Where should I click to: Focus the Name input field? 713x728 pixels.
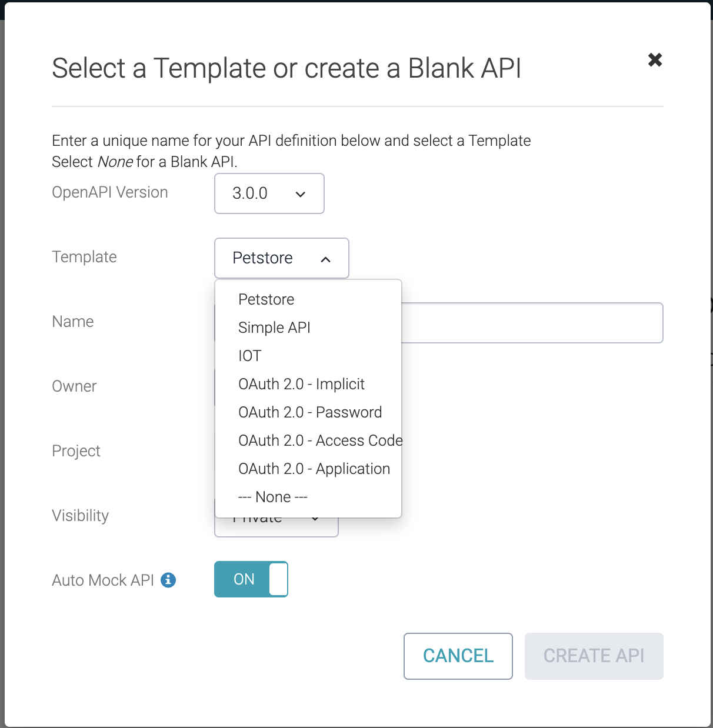[532, 323]
